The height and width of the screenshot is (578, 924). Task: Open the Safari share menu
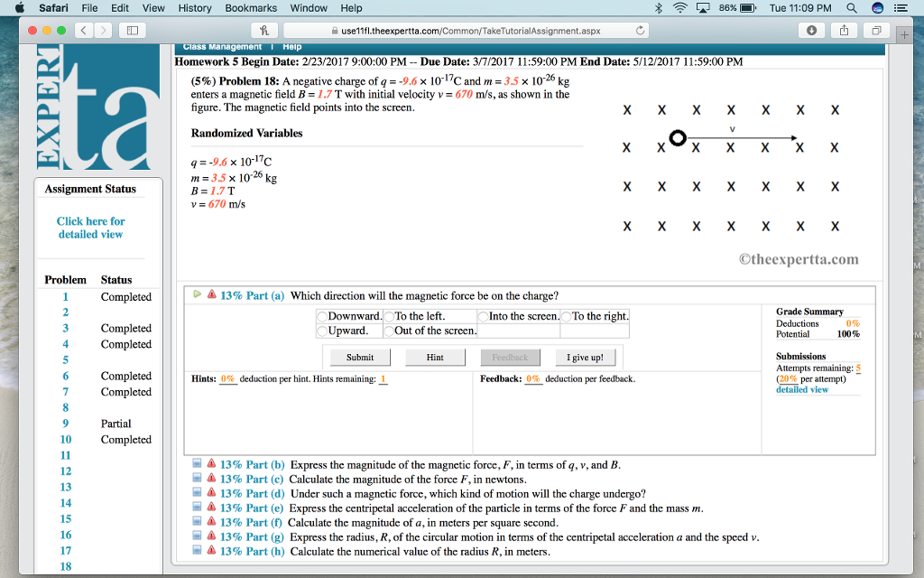844,30
